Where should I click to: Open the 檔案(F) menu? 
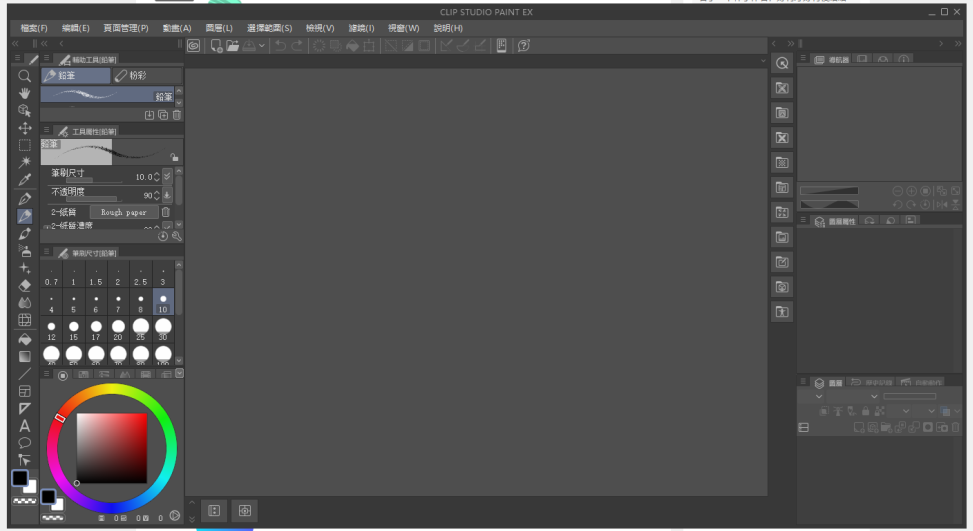(34, 29)
